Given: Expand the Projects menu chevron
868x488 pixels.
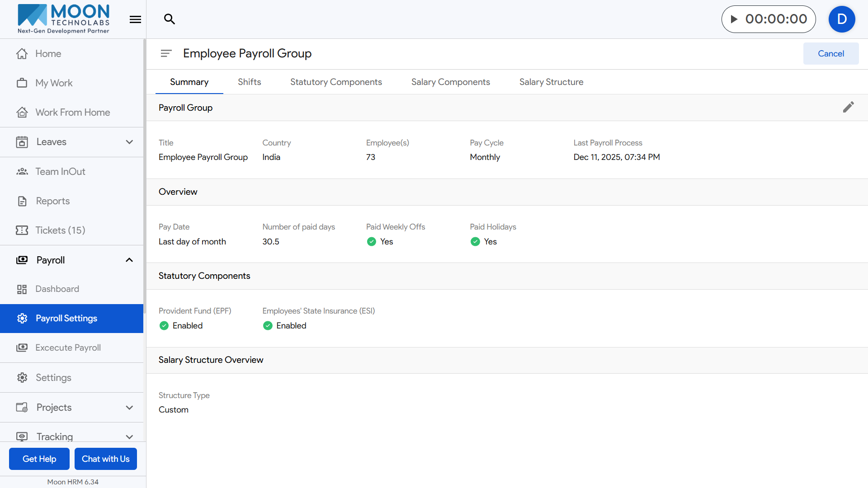Looking at the screenshot, I should [129, 408].
